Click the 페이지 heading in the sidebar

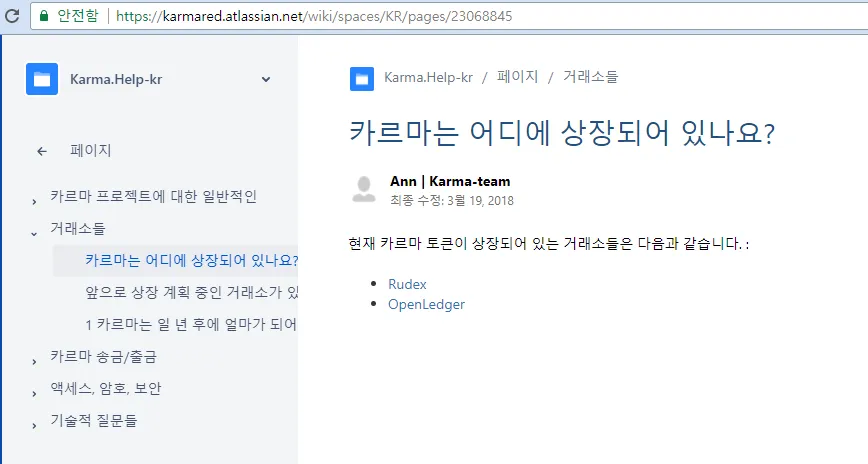pos(91,151)
